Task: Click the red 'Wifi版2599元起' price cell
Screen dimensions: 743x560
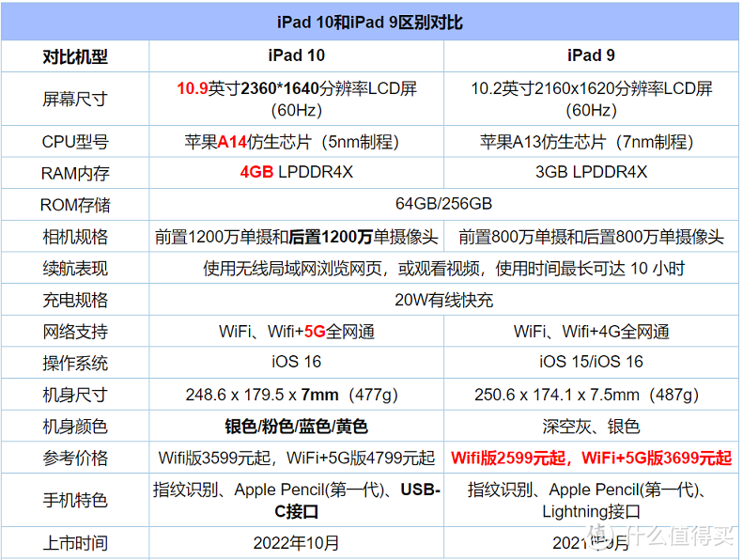Action: pos(591,458)
